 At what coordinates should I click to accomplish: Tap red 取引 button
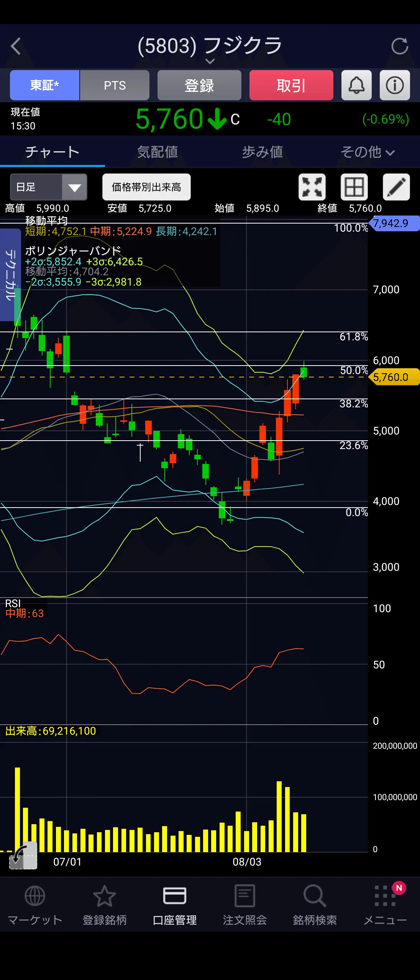coord(291,85)
